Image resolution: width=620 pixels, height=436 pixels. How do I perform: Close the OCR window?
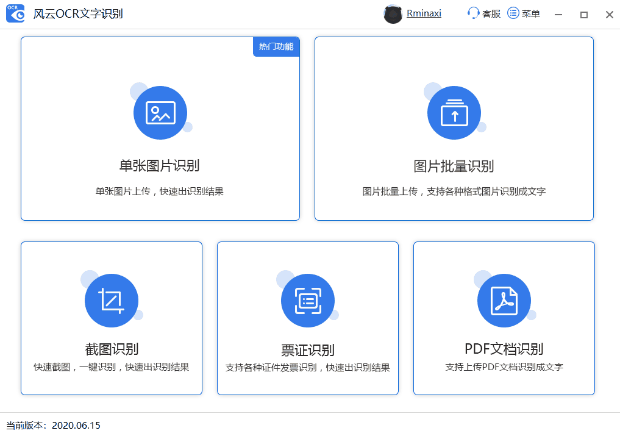point(609,15)
